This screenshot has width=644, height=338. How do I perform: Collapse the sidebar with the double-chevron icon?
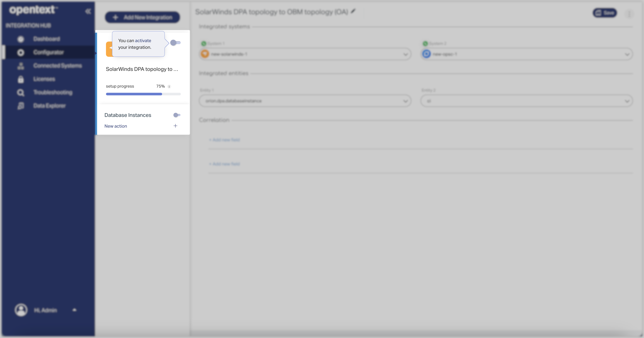coord(88,11)
